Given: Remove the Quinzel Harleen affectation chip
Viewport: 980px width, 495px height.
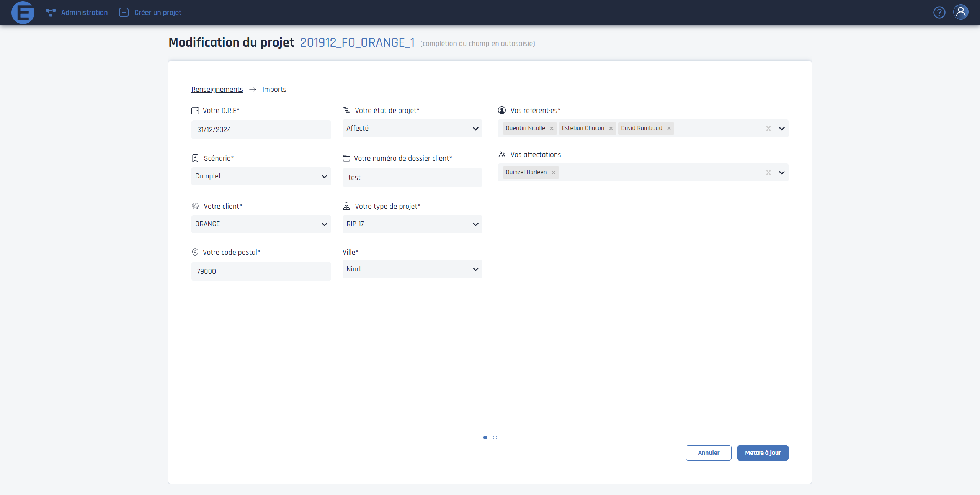Looking at the screenshot, I should 553,172.
